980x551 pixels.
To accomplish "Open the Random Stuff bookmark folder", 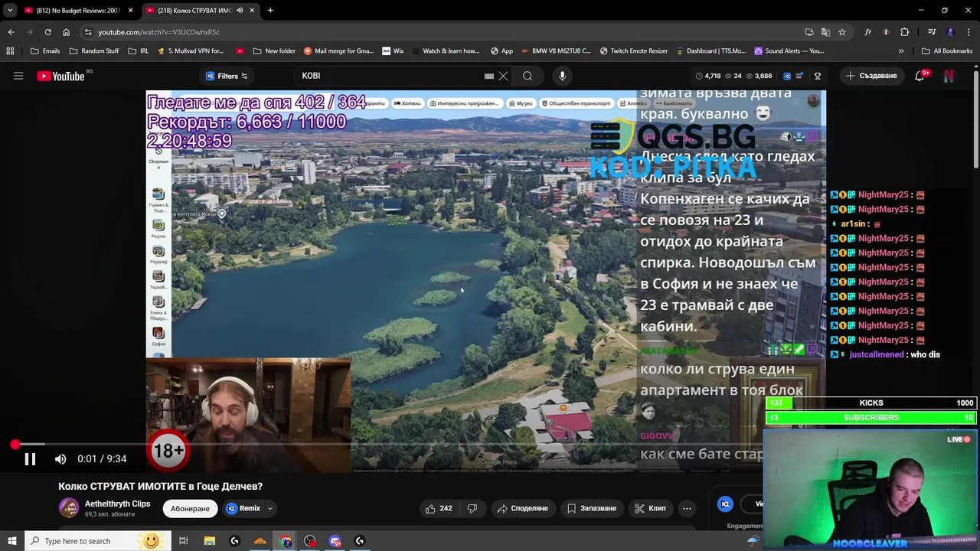I will pyautogui.click(x=94, y=51).
